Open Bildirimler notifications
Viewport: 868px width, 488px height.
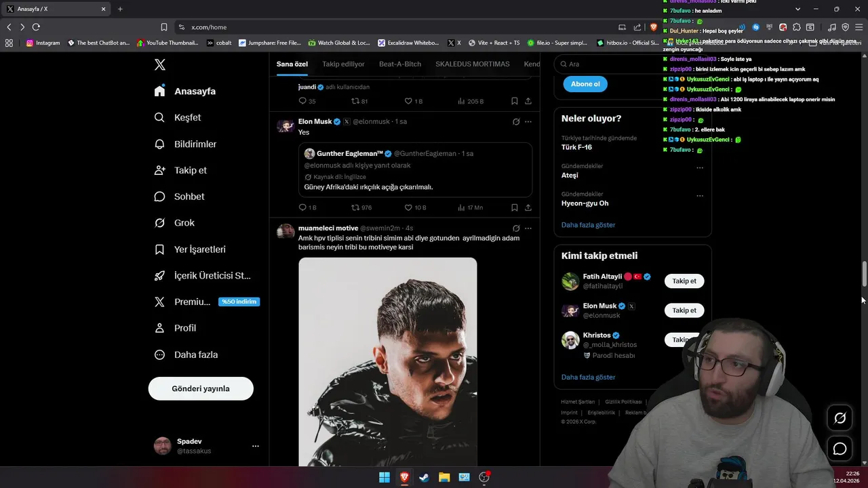[x=185, y=144]
